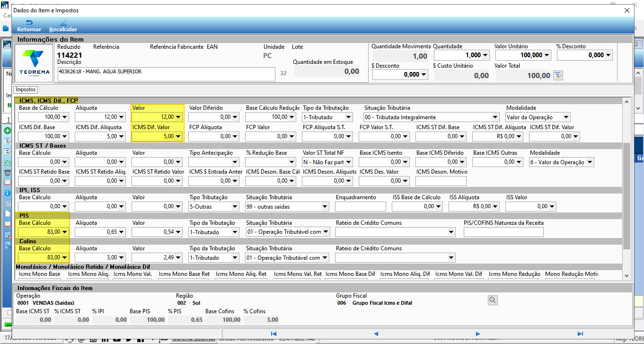Select the Impostos tab
The width and height of the screenshot is (644, 344).
click(x=26, y=89)
